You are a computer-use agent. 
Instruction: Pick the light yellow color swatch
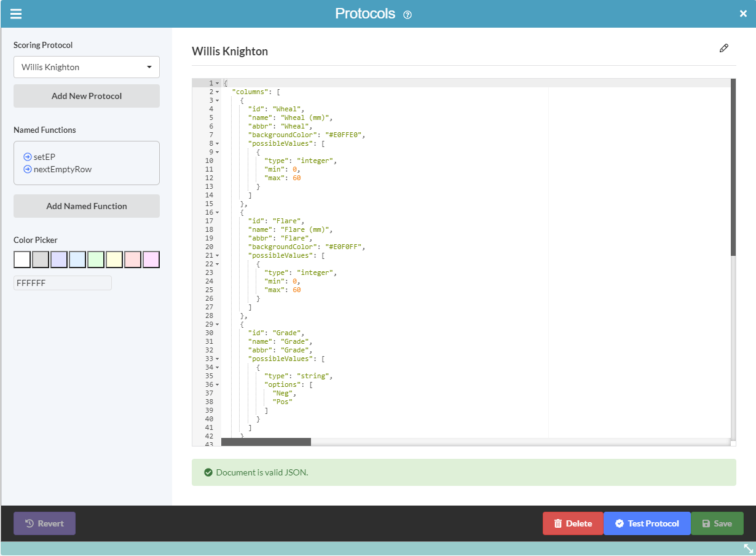pyautogui.click(x=114, y=260)
